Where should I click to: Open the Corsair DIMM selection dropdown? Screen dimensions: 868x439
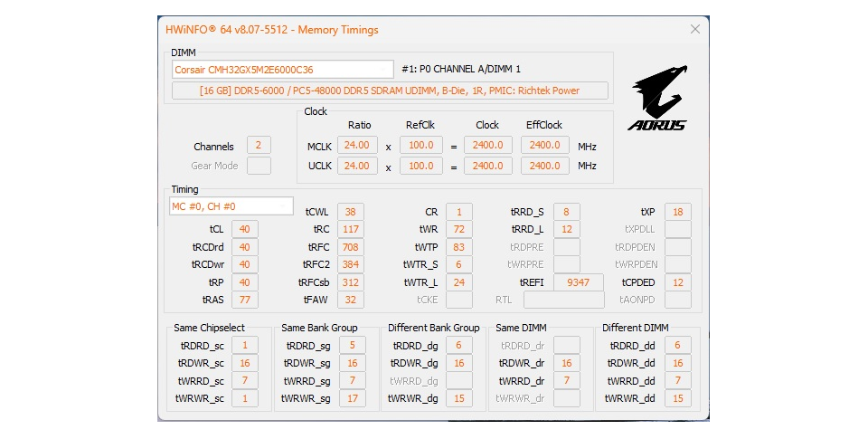click(x=282, y=70)
